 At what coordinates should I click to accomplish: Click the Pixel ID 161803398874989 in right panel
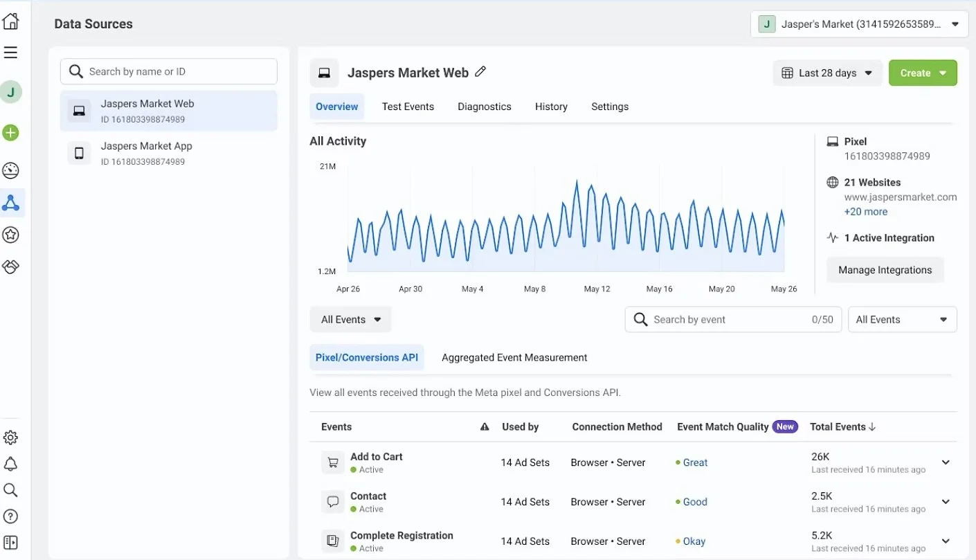click(x=887, y=156)
